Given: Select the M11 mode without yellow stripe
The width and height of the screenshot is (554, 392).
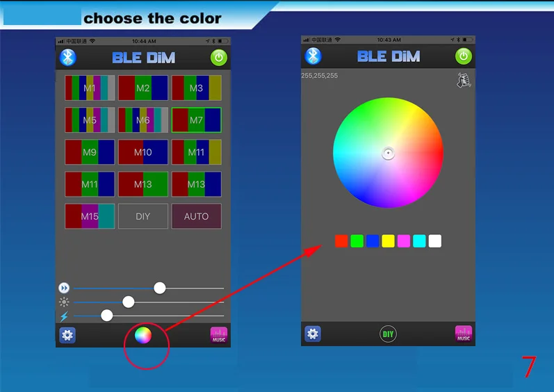Looking at the screenshot, I should tap(90, 184).
